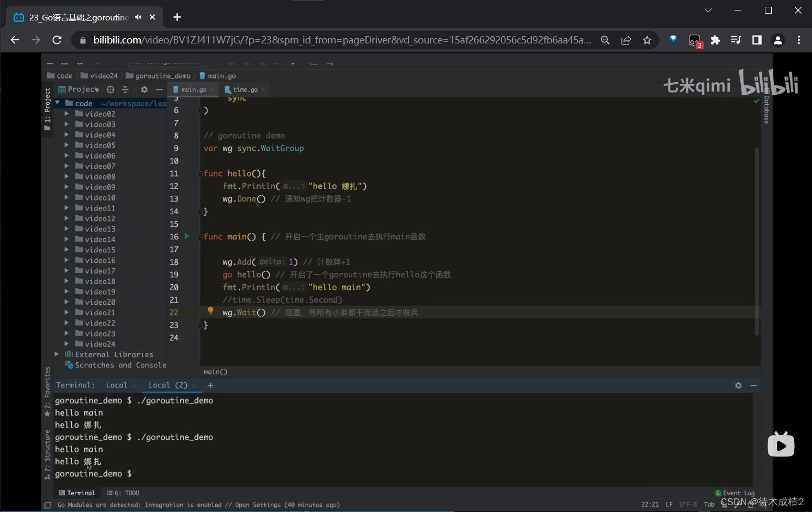The image size is (812, 512).
Task: Open the tab search chevron in Chrome
Action: click(708, 10)
